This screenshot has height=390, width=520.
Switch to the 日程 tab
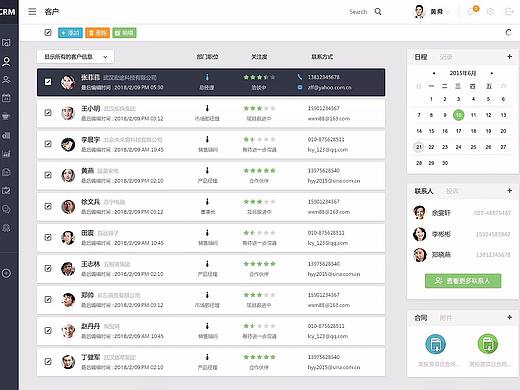pyautogui.click(x=421, y=57)
